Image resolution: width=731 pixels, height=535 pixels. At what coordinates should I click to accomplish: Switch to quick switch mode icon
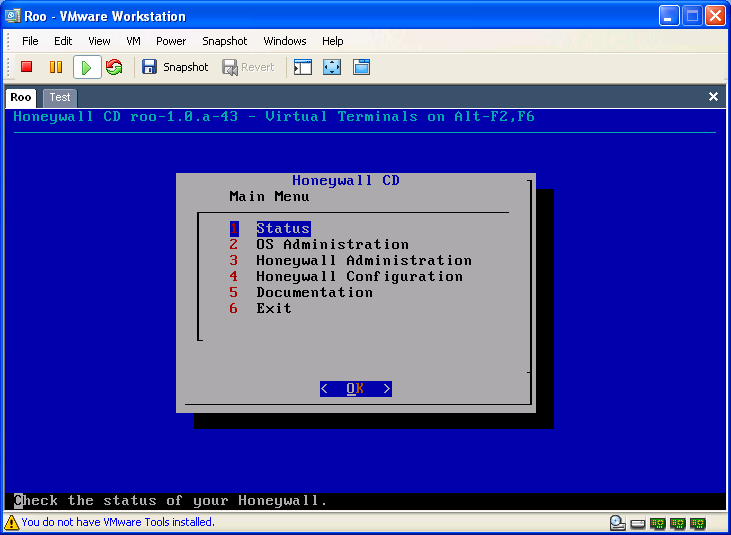point(361,67)
